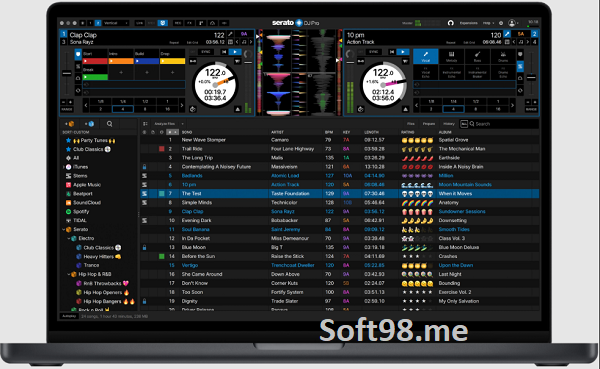Toggle the highlighted blue quantize button in top bar
The image size is (600, 369).
(163, 23)
